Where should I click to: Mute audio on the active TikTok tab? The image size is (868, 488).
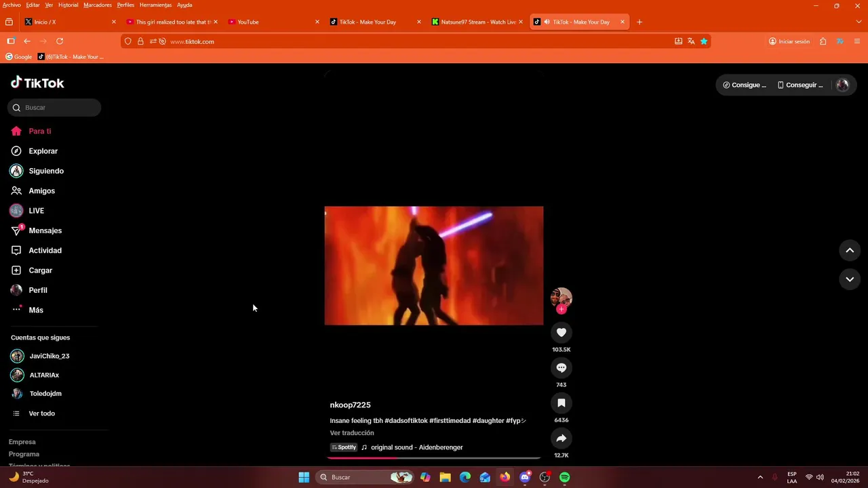pyautogui.click(x=547, y=22)
